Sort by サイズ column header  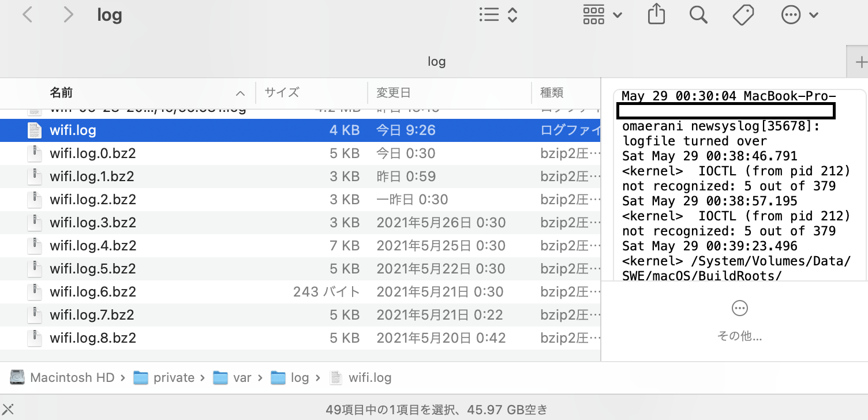282,92
